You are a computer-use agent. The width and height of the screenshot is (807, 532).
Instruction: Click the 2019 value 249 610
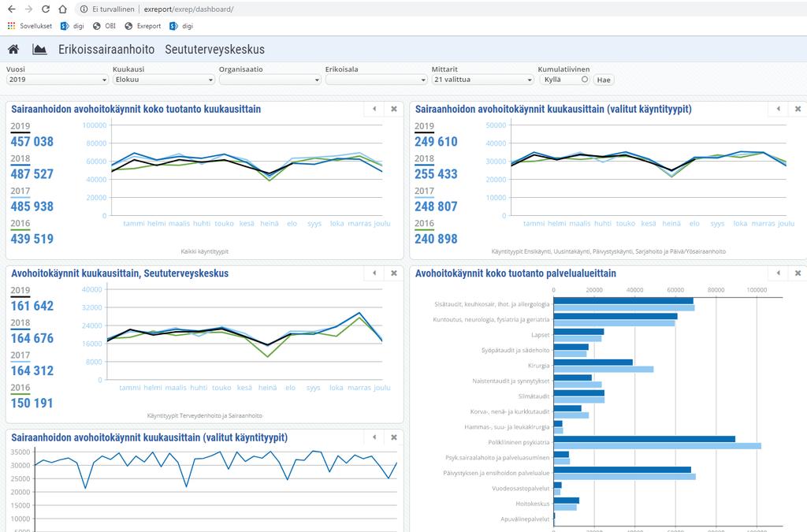coord(436,142)
